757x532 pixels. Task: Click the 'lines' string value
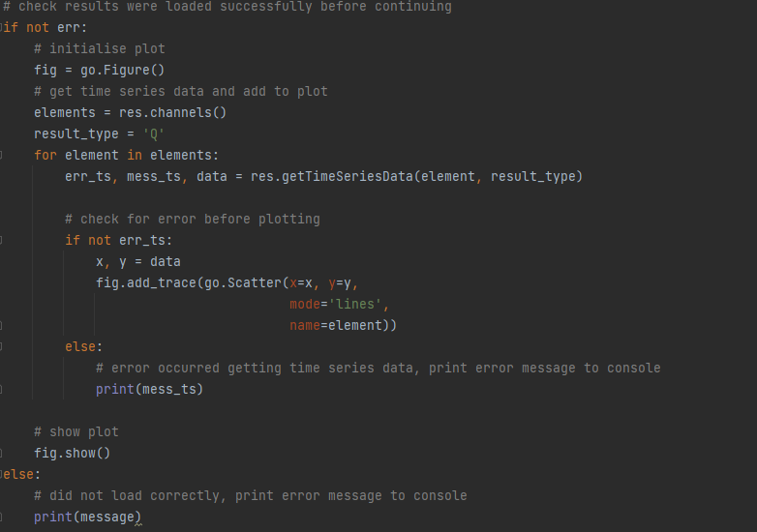pos(356,304)
